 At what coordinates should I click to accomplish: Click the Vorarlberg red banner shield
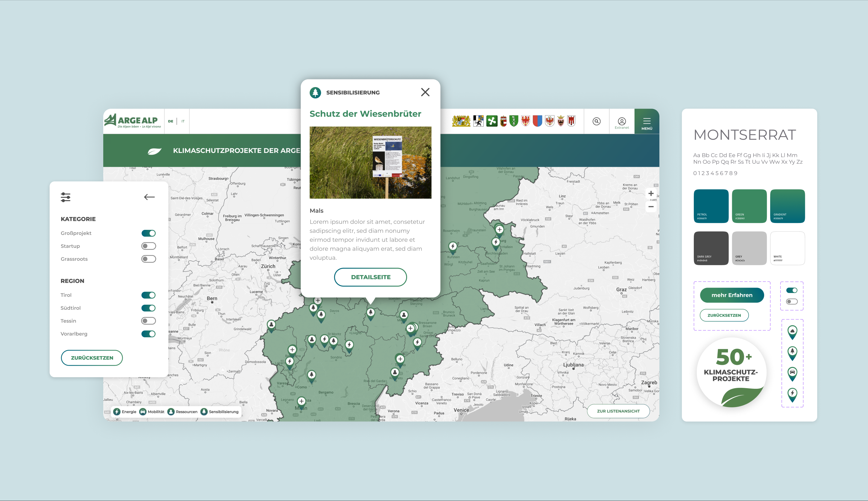tap(571, 121)
